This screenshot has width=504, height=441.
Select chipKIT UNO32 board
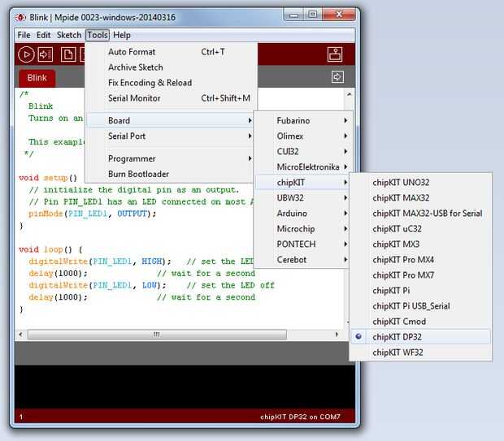pyautogui.click(x=420, y=182)
